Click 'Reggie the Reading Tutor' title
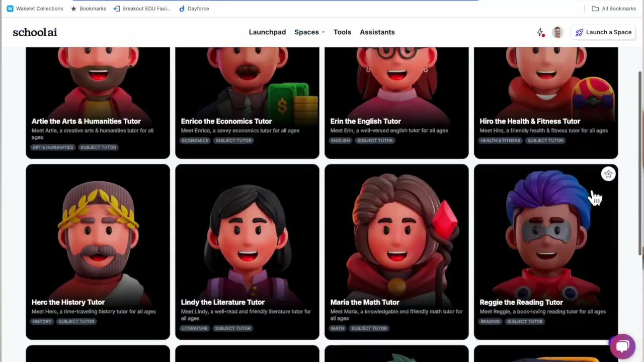The width and height of the screenshot is (644, 362). tap(521, 302)
